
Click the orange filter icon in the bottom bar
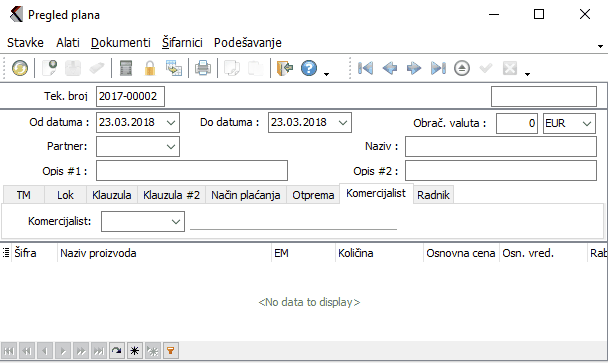(170, 351)
